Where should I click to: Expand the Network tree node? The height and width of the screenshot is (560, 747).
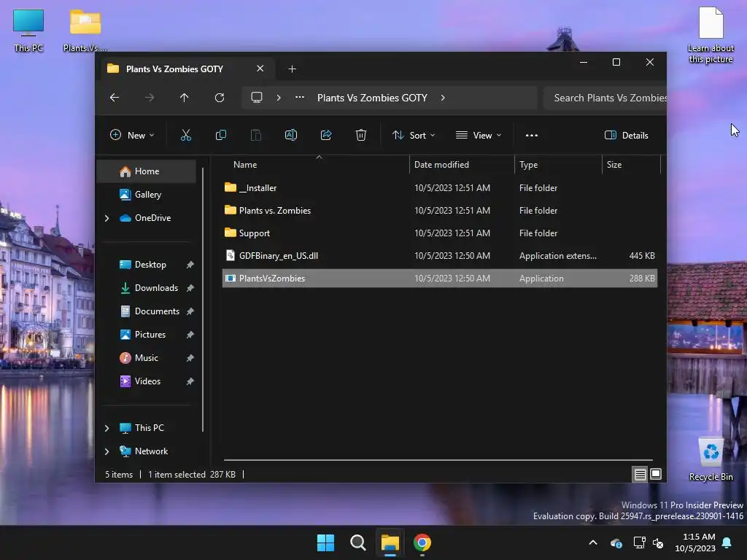[x=107, y=451]
